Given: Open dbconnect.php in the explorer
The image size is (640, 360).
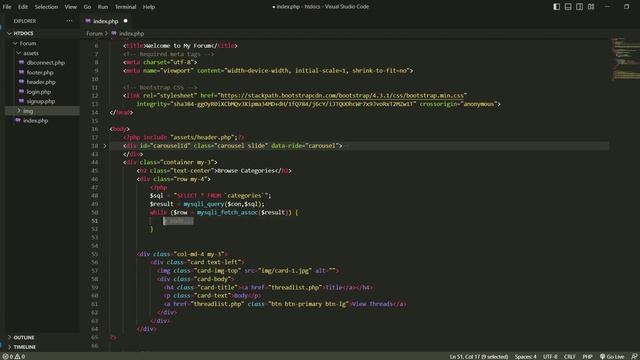Looking at the screenshot, I should coord(45,63).
